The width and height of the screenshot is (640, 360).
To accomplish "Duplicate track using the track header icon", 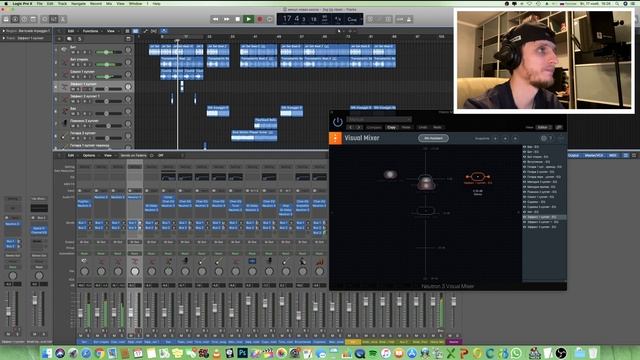I will click(x=69, y=39).
